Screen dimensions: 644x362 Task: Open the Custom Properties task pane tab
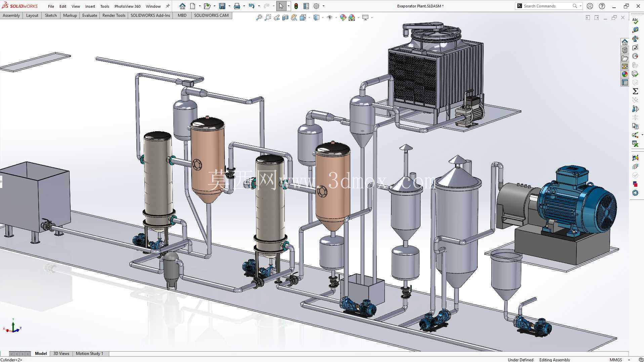[x=625, y=82]
